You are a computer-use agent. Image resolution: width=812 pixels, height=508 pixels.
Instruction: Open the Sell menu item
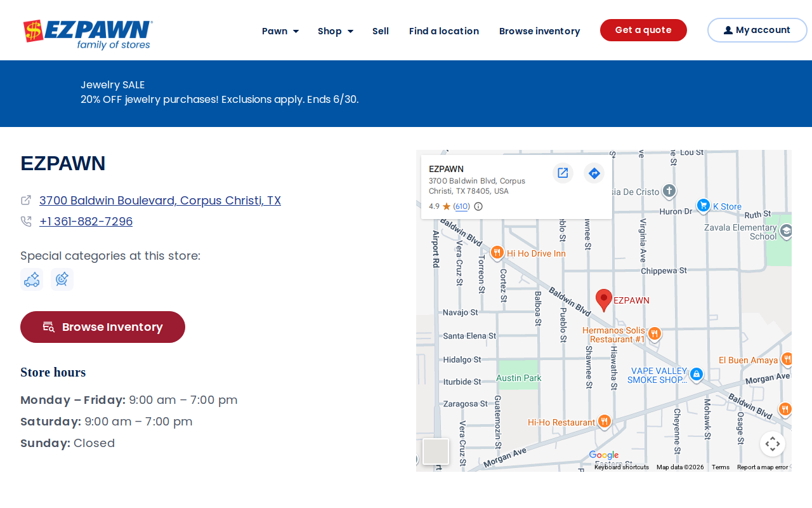click(x=381, y=31)
